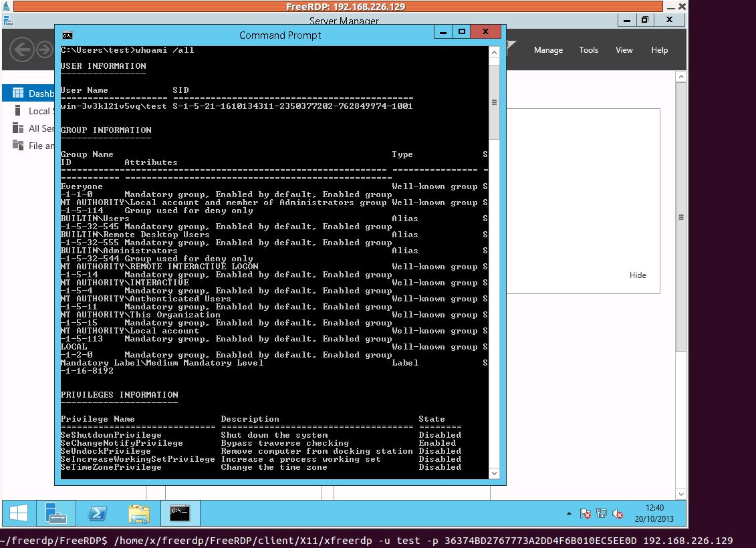756x548 pixels.
Task: Click the Command Prompt taskbar icon
Action: coord(180,513)
